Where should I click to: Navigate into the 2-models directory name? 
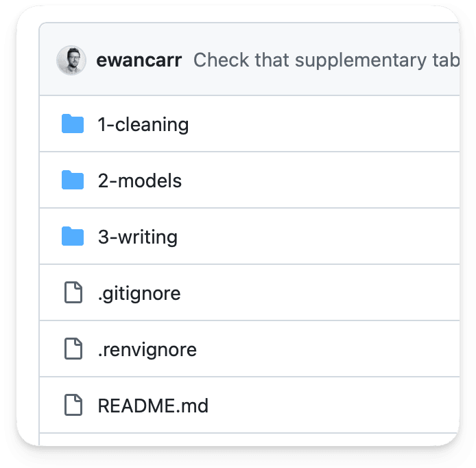139,180
